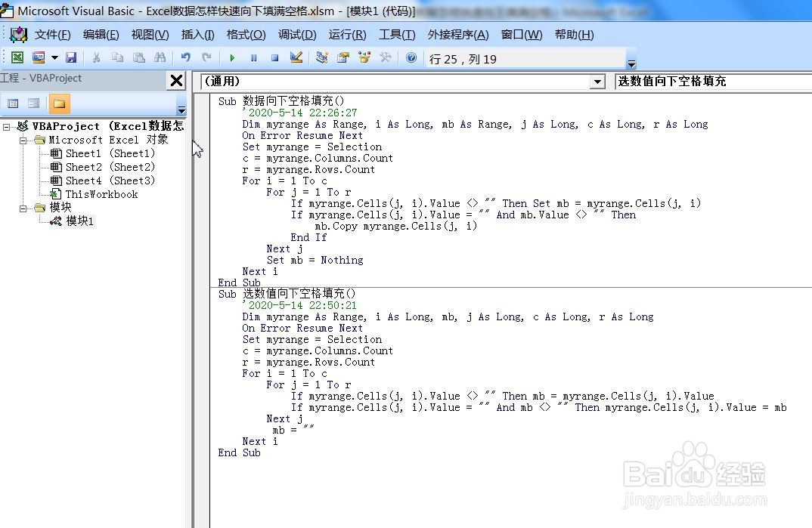The height and width of the screenshot is (528, 812).
Task: Open the 外接程序(A) menu
Action: (x=458, y=35)
